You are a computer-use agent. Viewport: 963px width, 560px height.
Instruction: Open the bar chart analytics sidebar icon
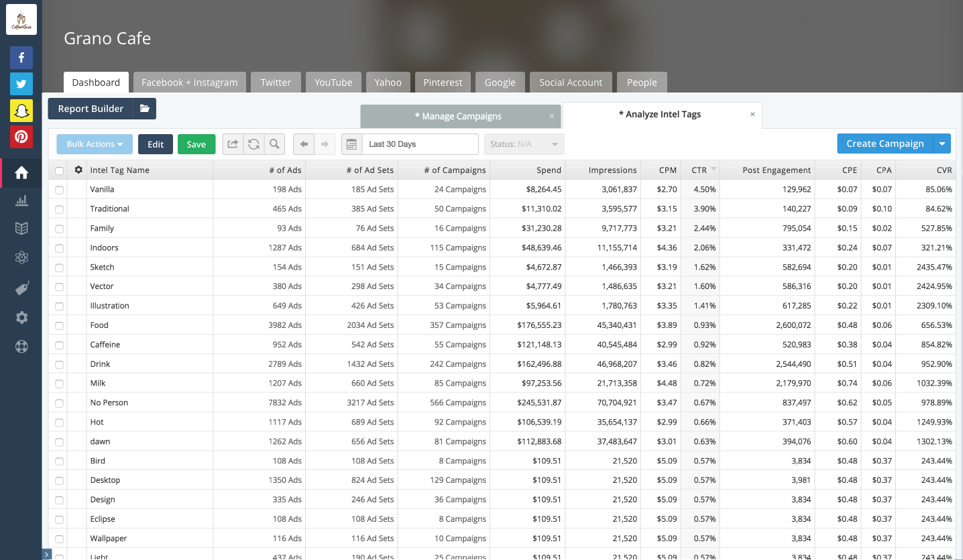21,200
